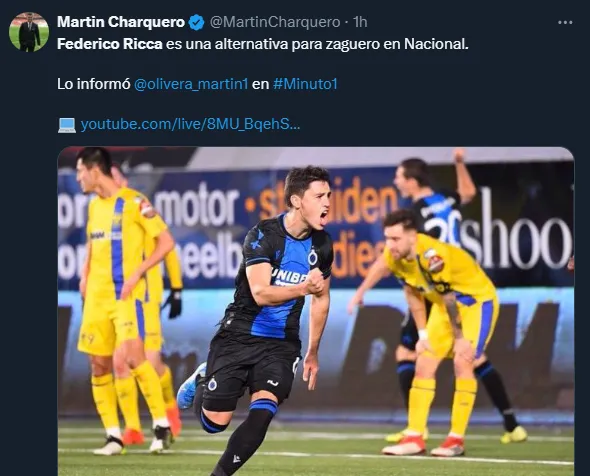Open the three-dot more options menu
Viewport: 590px width, 476px height.
coord(565,23)
